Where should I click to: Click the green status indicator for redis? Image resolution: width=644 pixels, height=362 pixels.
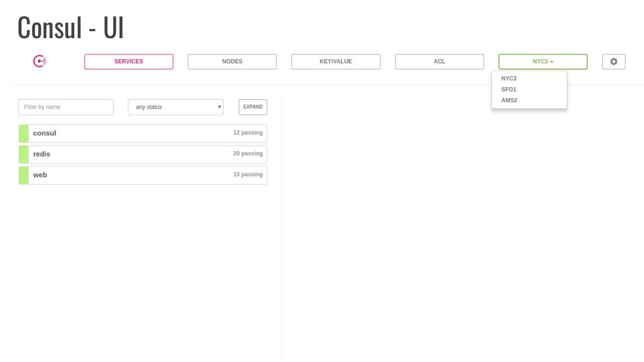point(24,154)
